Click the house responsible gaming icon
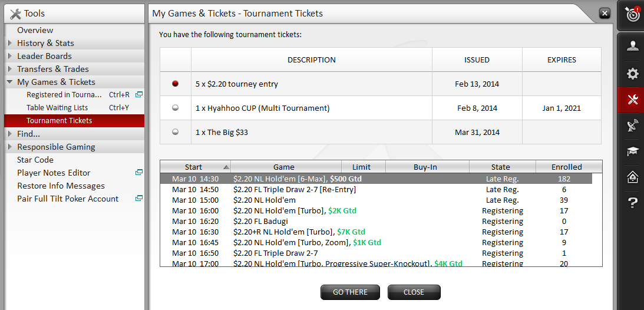The width and height of the screenshot is (644, 310). [632, 177]
